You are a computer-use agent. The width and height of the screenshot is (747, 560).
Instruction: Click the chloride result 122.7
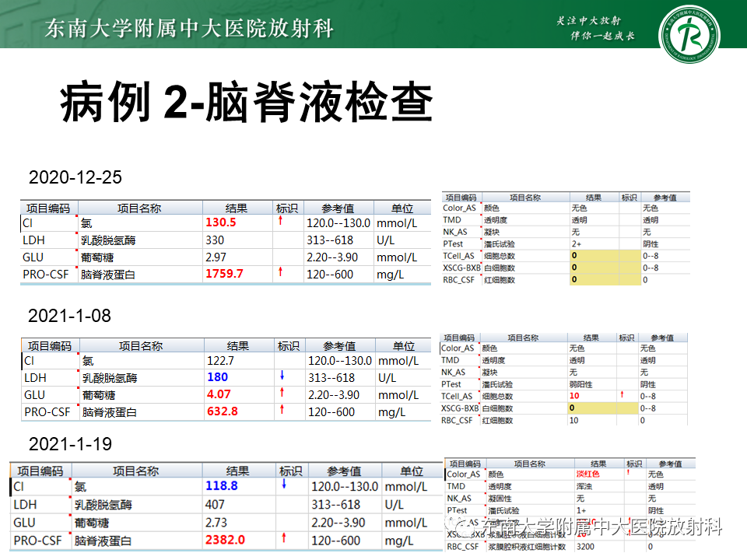[220, 360]
